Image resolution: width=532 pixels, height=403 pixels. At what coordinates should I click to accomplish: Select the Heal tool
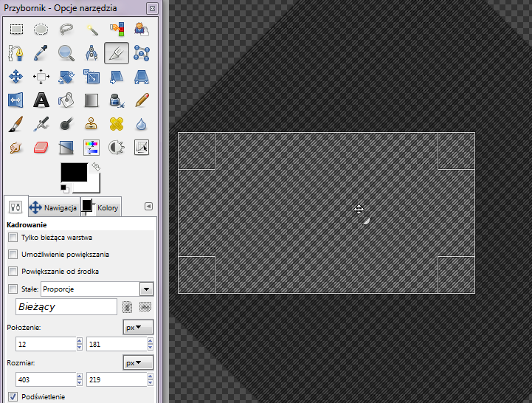point(117,123)
